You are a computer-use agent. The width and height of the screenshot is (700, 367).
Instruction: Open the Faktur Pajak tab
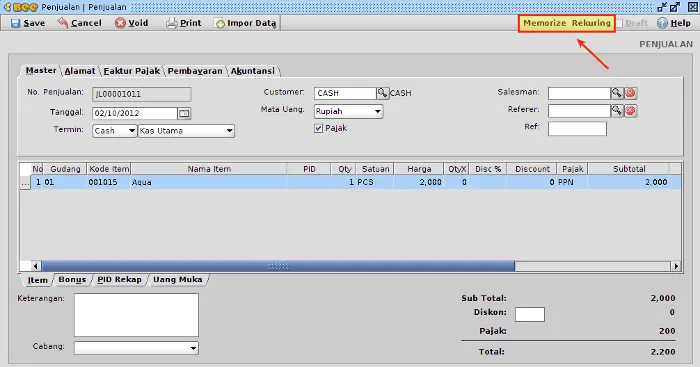(132, 71)
